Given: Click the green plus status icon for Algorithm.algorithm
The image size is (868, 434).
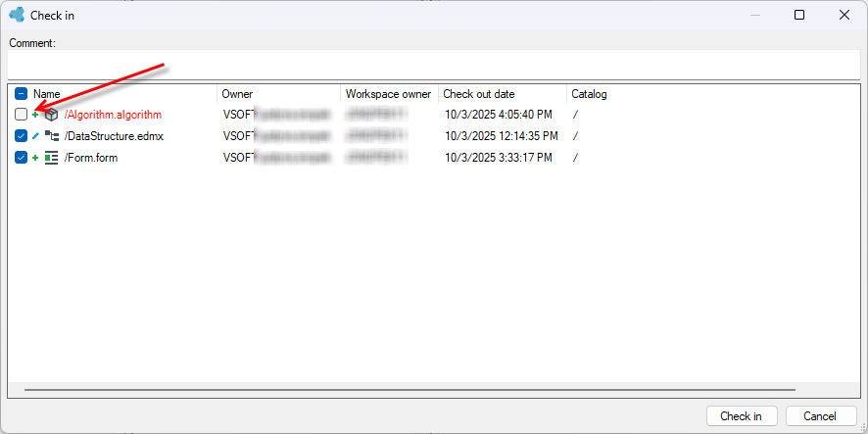Looking at the screenshot, I should pyautogui.click(x=35, y=115).
